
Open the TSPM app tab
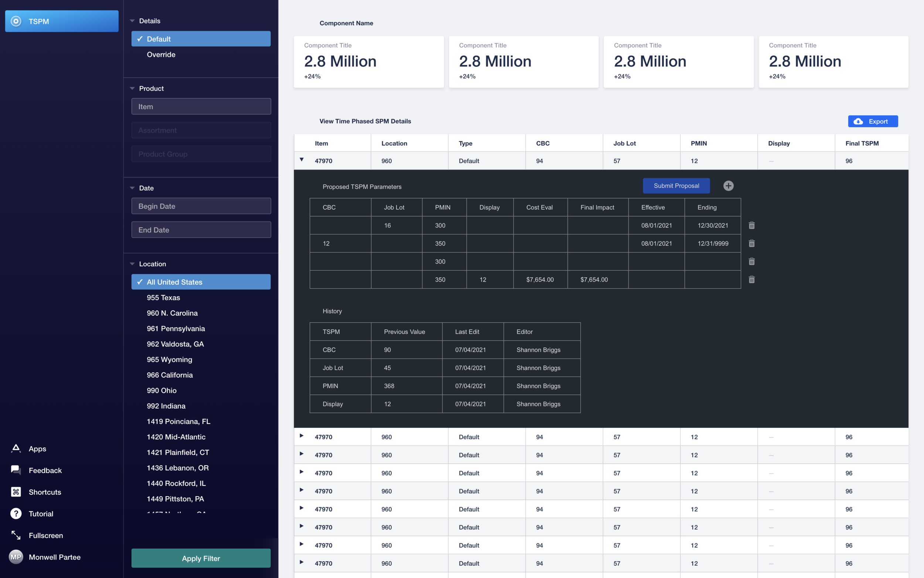click(61, 21)
